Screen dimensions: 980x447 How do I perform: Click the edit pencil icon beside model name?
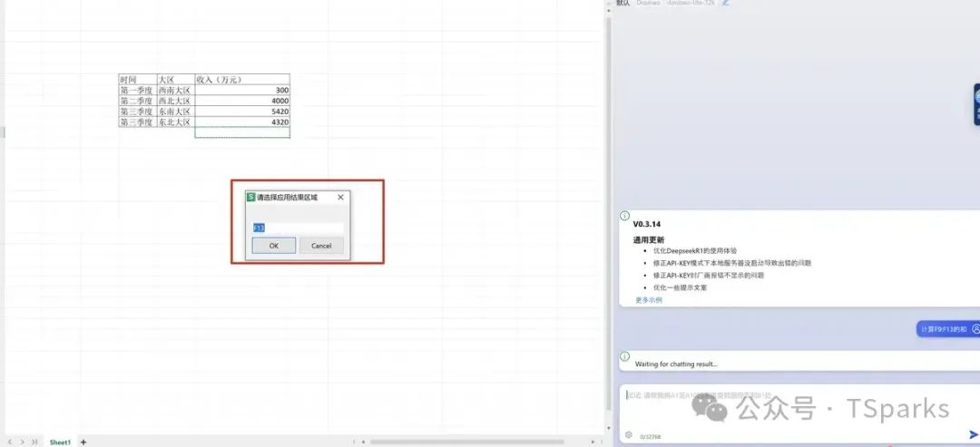pos(726,3)
